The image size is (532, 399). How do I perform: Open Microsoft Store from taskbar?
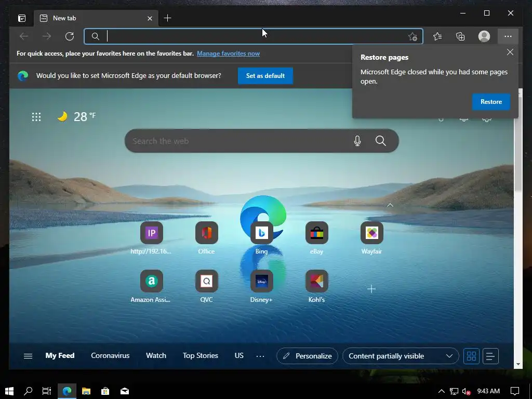pyautogui.click(x=105, y=391)
